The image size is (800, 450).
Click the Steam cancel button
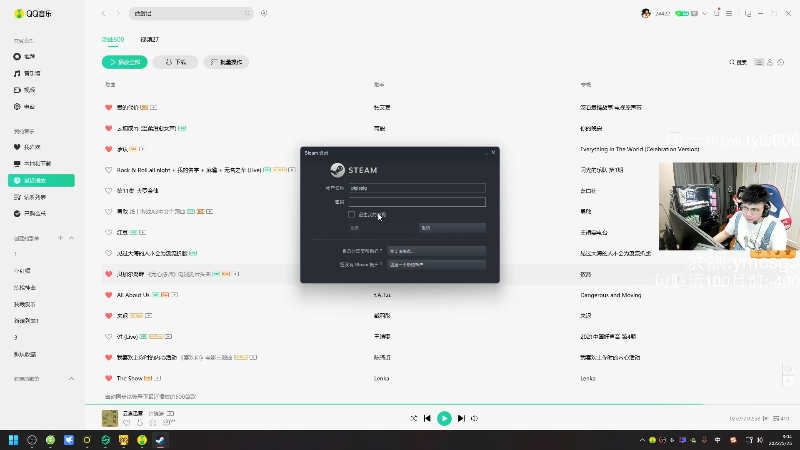tap(452, 228)
